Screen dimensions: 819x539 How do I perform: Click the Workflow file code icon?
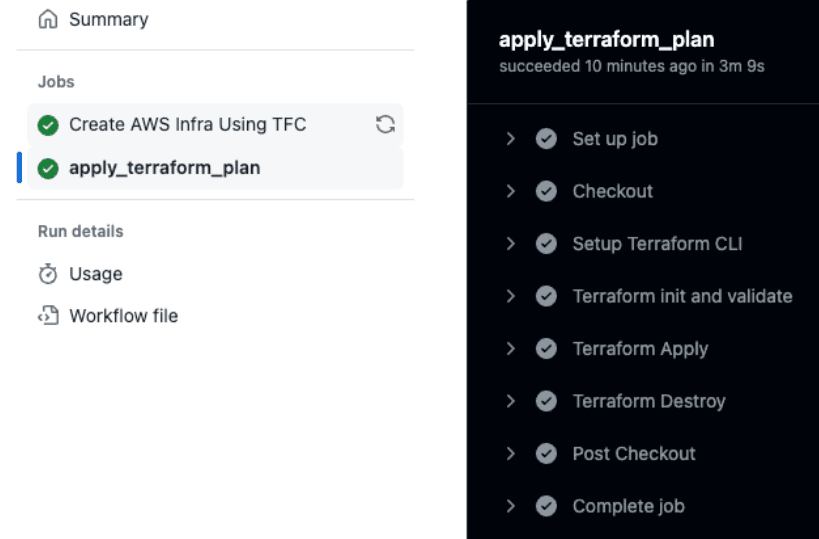tap(47, 316)
